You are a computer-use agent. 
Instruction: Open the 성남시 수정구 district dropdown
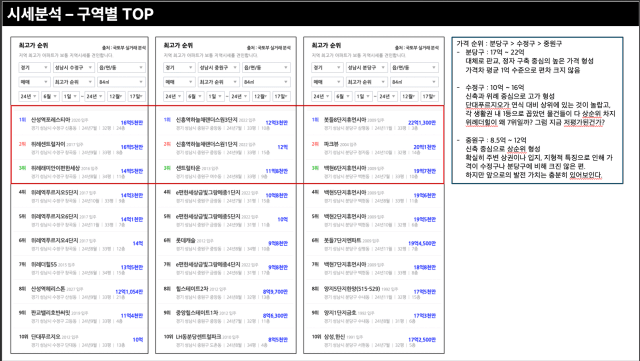point(73,67)
